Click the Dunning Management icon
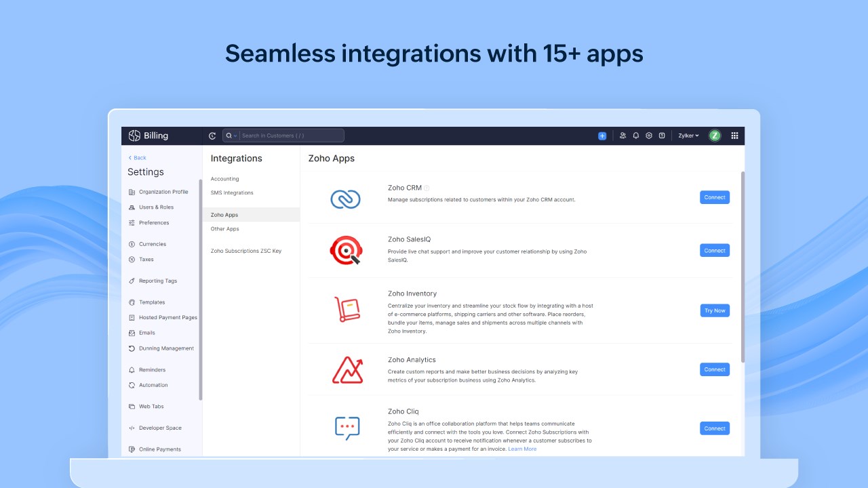868x488 pixels. pyautogui.click(x=132, y=348)
